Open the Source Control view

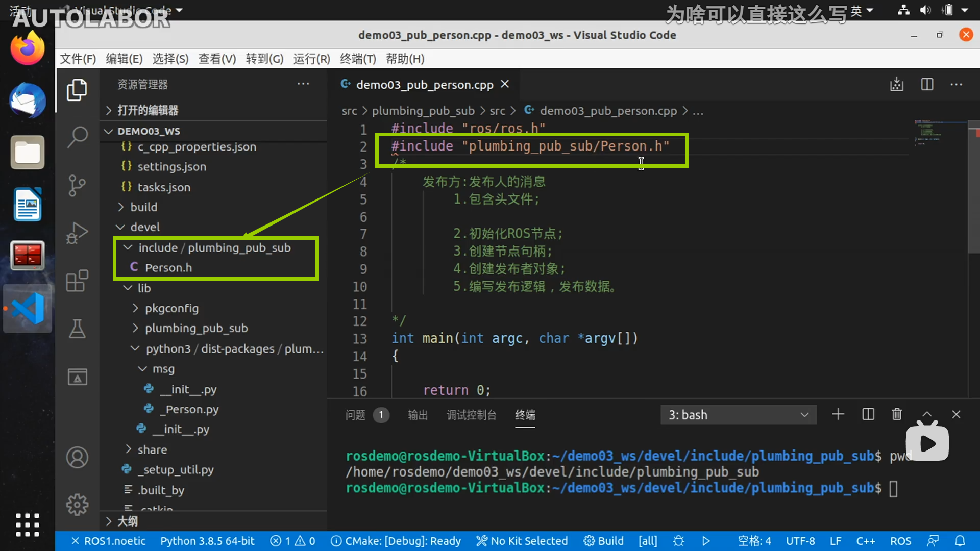point(77,185)
